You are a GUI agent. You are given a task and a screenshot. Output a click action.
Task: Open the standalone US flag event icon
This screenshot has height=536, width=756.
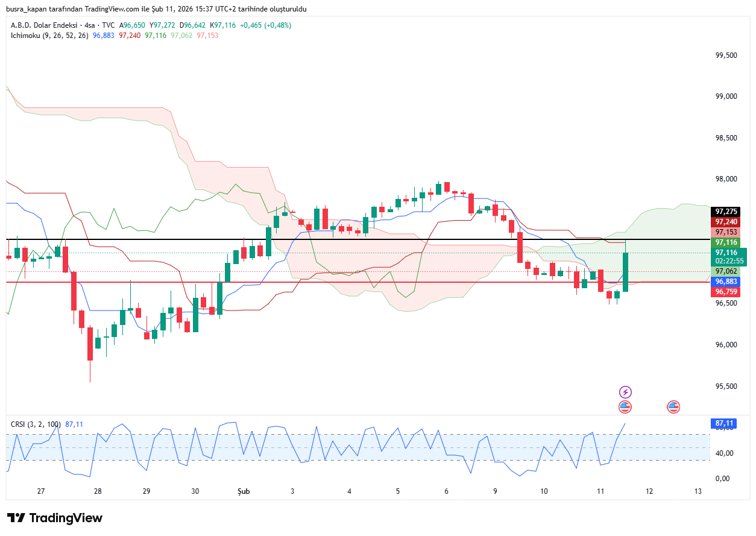(x=673, y=407)
